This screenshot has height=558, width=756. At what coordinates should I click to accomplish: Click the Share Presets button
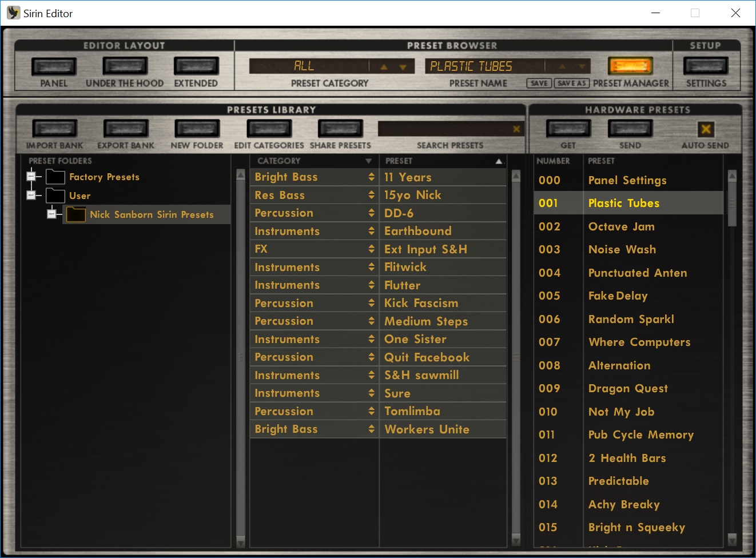point(340,129)
